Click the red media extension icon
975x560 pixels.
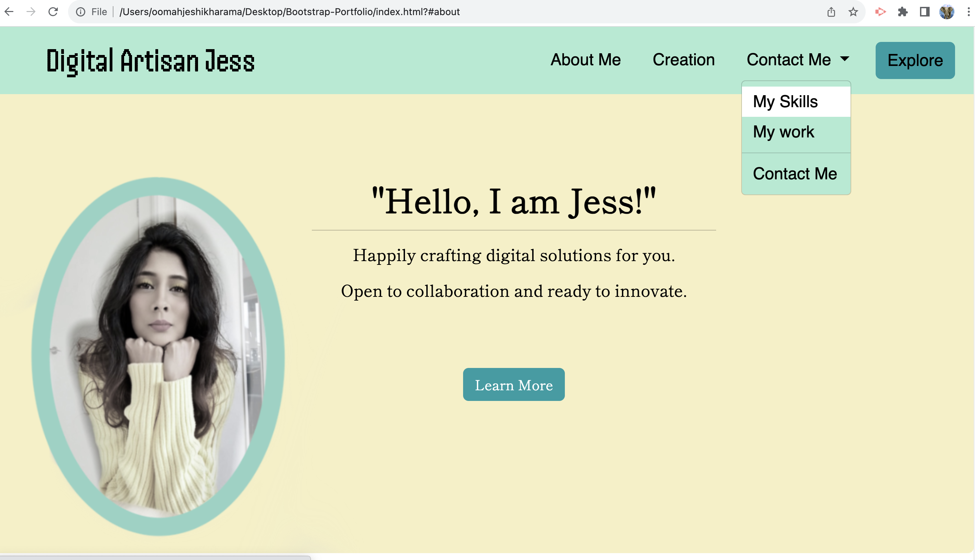click(880, 12)
